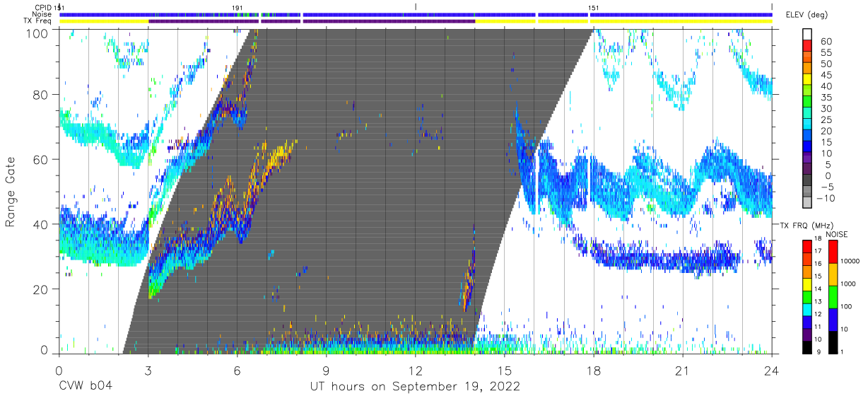This screenshot has width=868, height=401.
Task: Click range gate tick label '80'
Action: [x=41, y=95]
